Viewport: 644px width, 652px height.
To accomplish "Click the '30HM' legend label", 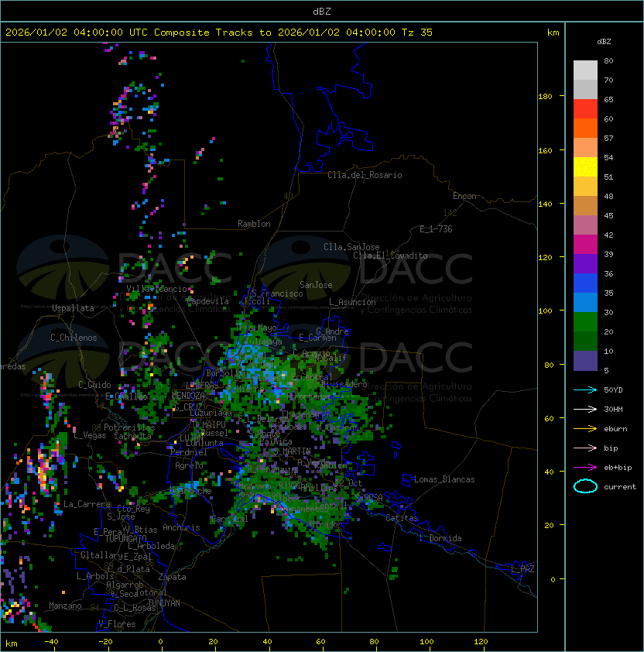I will coord(613,410).
